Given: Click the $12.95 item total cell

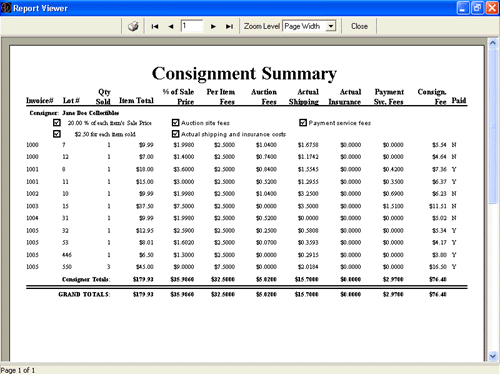Looking at the screenshot, I should click(145, 230).
